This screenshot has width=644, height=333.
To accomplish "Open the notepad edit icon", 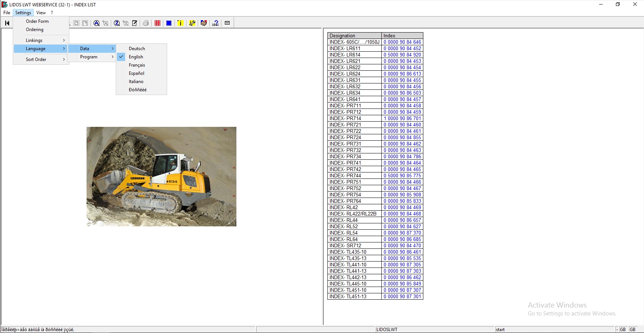I will point(134,23).
